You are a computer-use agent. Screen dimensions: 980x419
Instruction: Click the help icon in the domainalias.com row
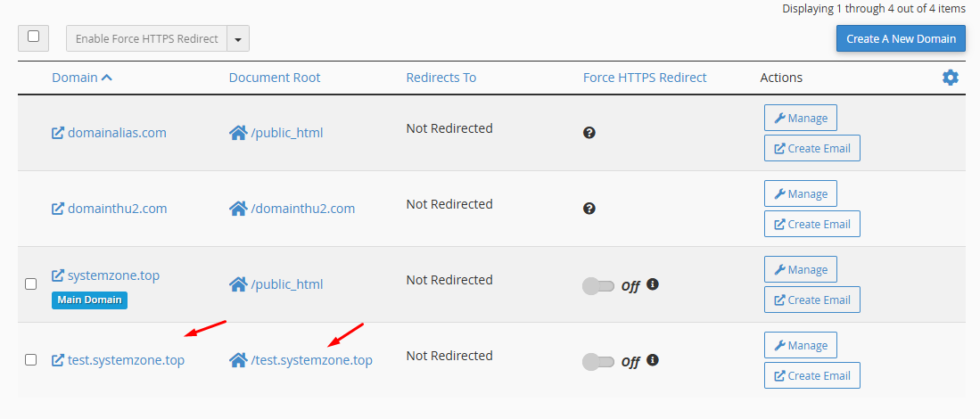(x=589, y=133)
